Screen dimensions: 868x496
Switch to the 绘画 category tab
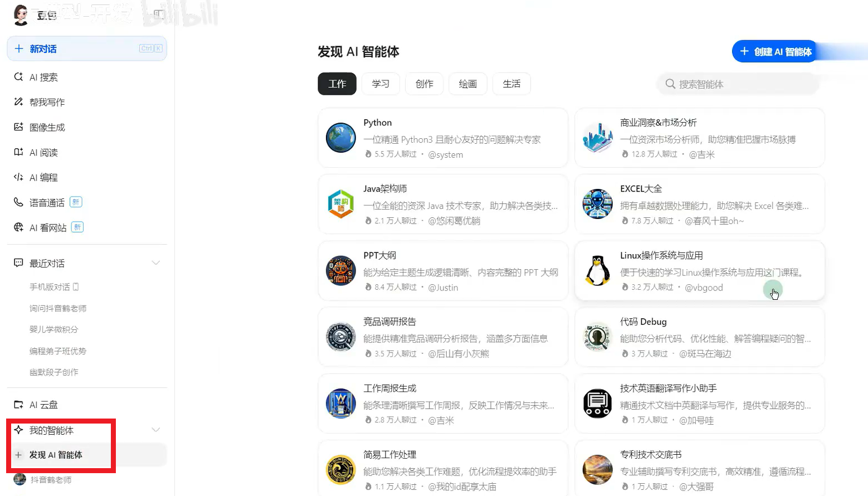tap(468, 84)
